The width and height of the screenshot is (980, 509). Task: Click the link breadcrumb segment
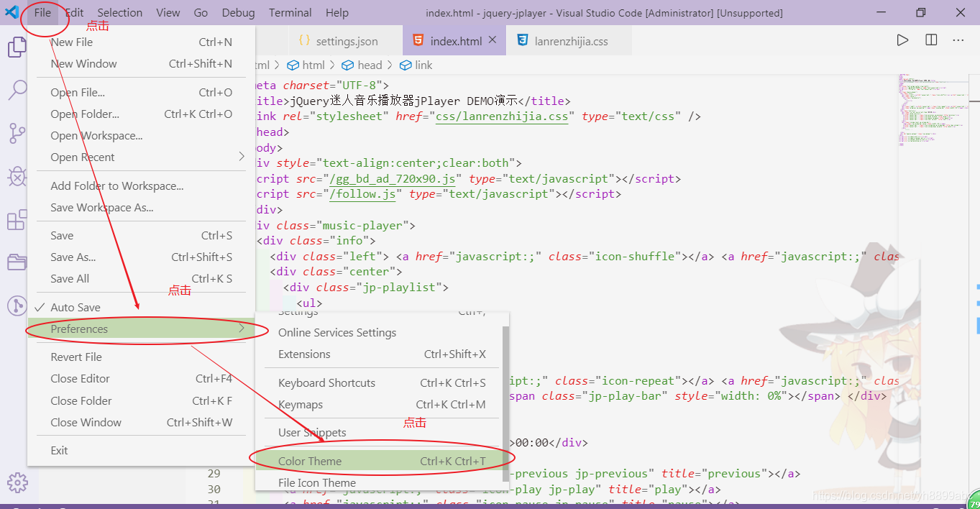pyautogui.click(x=416, y=65)
